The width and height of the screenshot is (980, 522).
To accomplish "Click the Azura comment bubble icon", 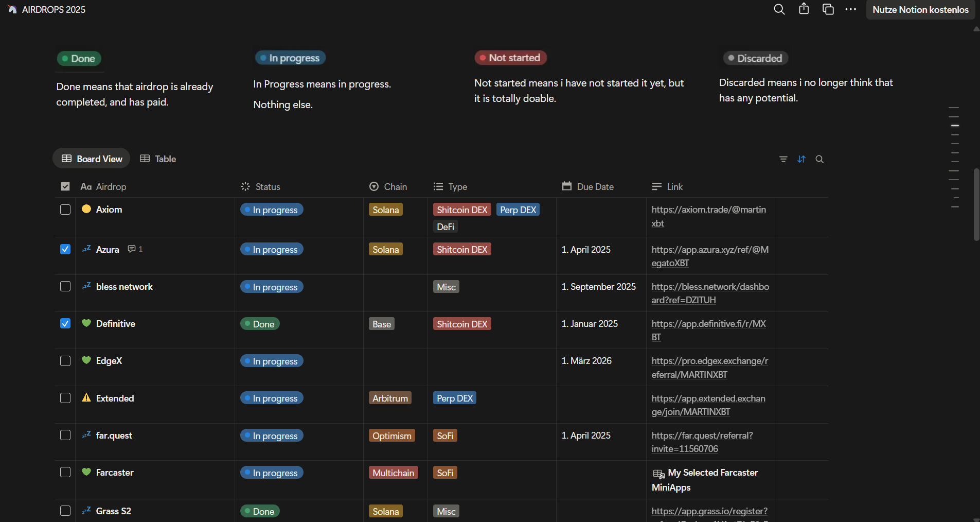I will (132, 249).
